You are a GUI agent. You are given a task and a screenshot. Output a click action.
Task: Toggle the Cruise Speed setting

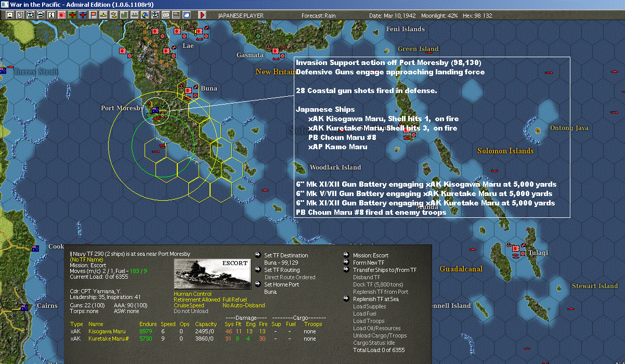188,306
